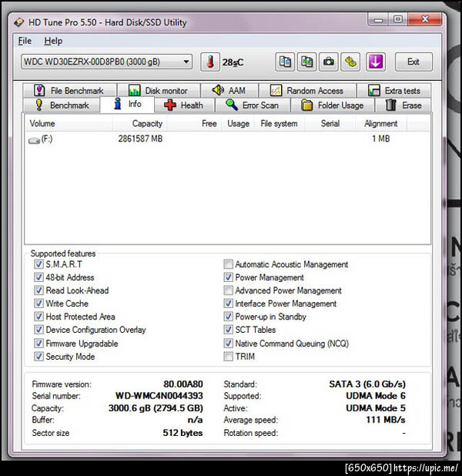Click the 1 MB alignment value
The image size is (462, 476).
(381, 139)
